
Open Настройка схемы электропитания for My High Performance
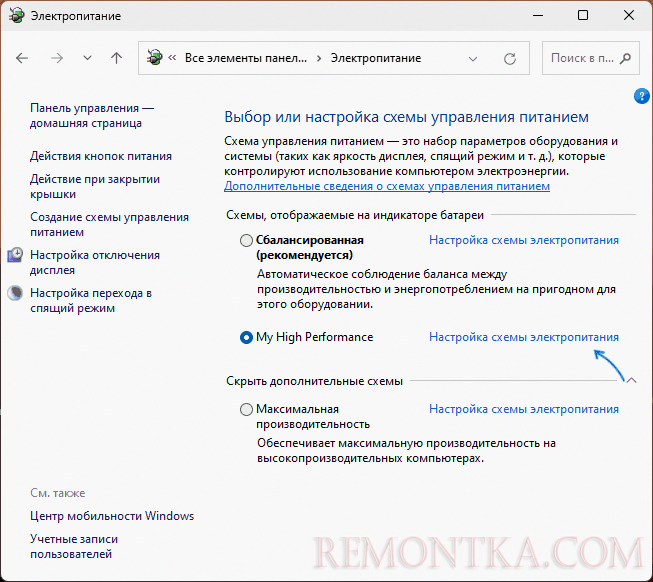click(524, 337)
